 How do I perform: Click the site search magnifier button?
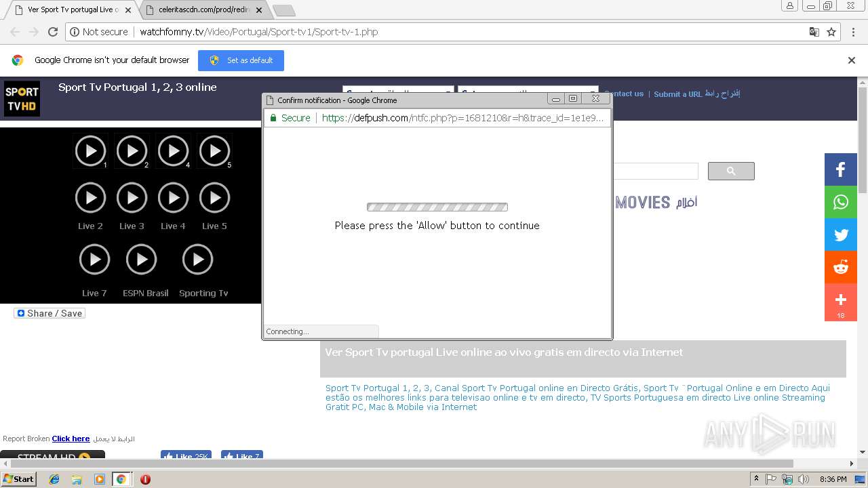pos(731,171)
